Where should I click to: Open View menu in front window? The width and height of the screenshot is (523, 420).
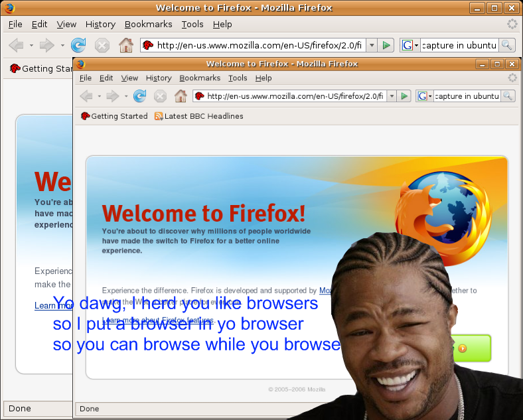129,78
